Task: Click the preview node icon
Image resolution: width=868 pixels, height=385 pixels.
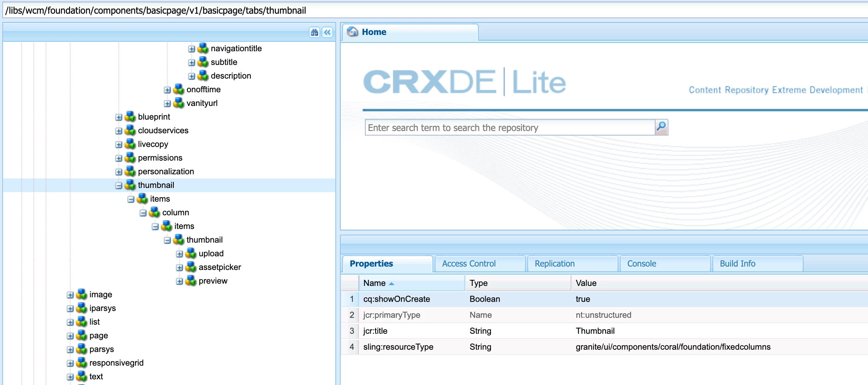Action: 191,281
